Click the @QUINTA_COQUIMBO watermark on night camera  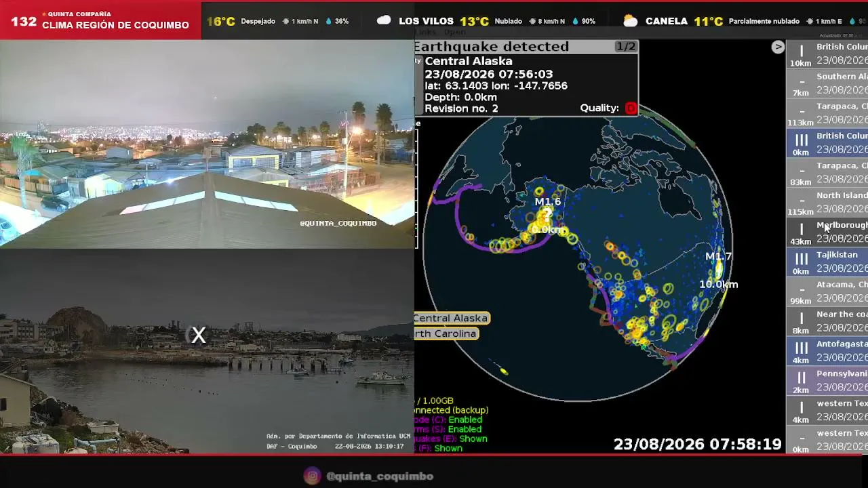pos(338,223)
